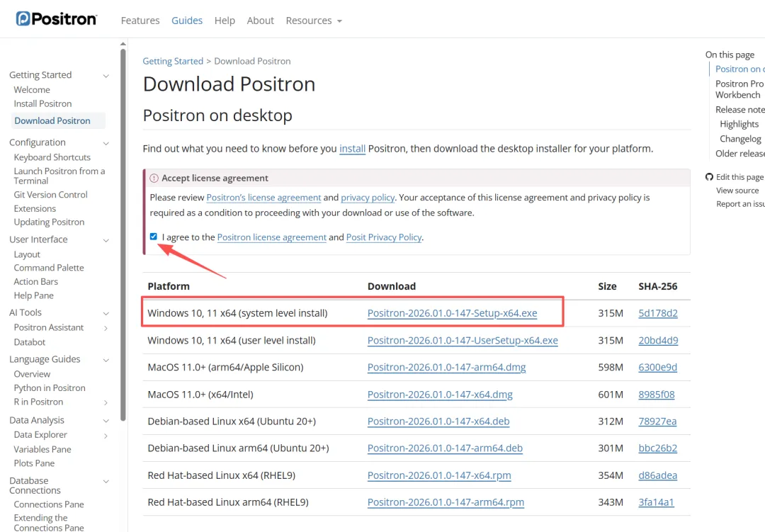Open Launch Positron from a Terminal page
Image resolution: width=765 pixels, height=532 pixels.
[59, 176]
